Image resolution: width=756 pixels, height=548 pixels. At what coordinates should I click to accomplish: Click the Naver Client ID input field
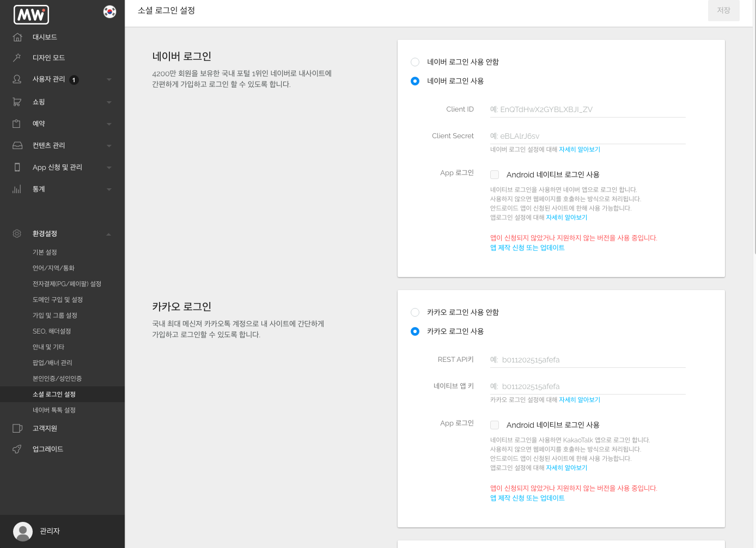pos(588,109)
